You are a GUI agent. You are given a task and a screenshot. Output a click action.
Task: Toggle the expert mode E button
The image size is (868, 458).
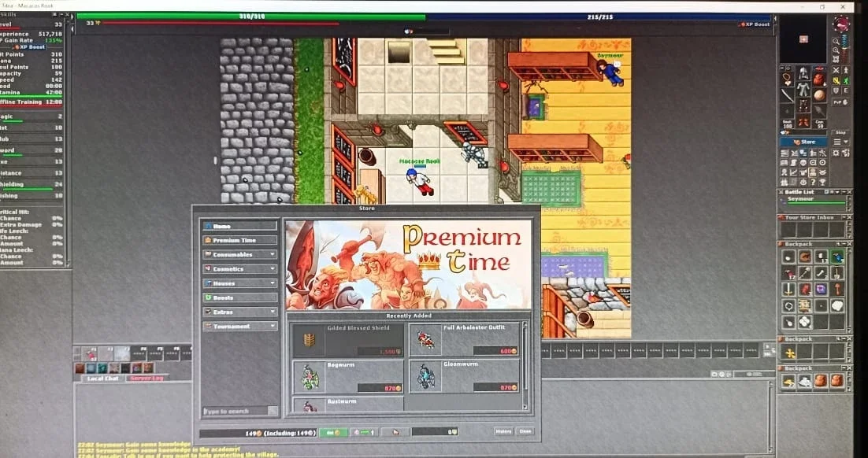(845, 90)
